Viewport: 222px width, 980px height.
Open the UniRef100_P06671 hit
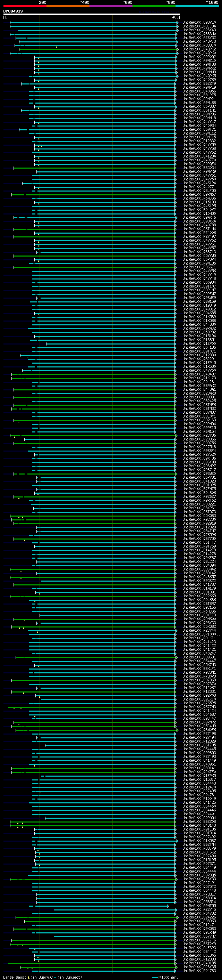199,267
